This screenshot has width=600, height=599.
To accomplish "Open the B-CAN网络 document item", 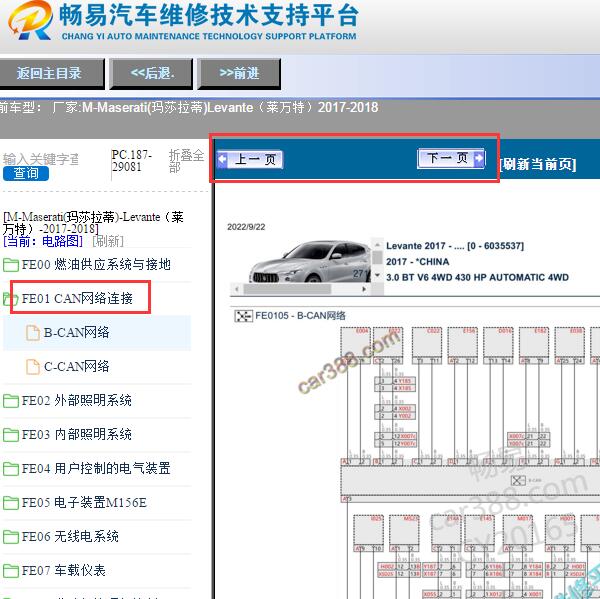I will click(x=76, y=332).
